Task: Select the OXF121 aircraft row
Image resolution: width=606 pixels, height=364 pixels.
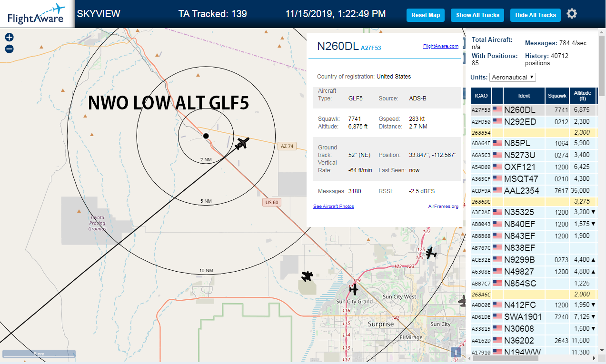Action: (534, 167)
